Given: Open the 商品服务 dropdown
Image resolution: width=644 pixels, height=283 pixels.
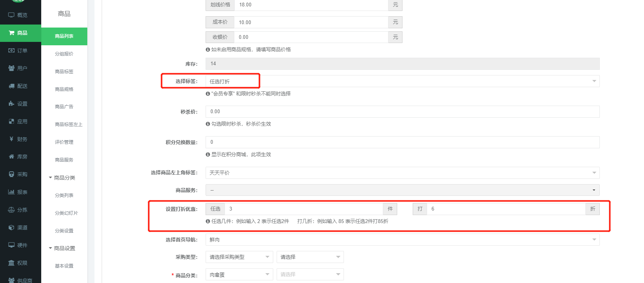Looking at the screenshot, I should click(x=402, y=190).
